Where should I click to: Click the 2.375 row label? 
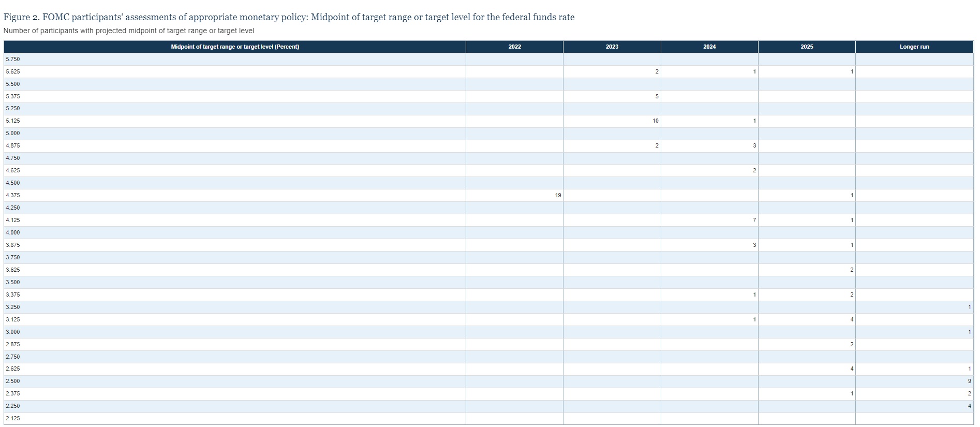click(x=13, y=393)
